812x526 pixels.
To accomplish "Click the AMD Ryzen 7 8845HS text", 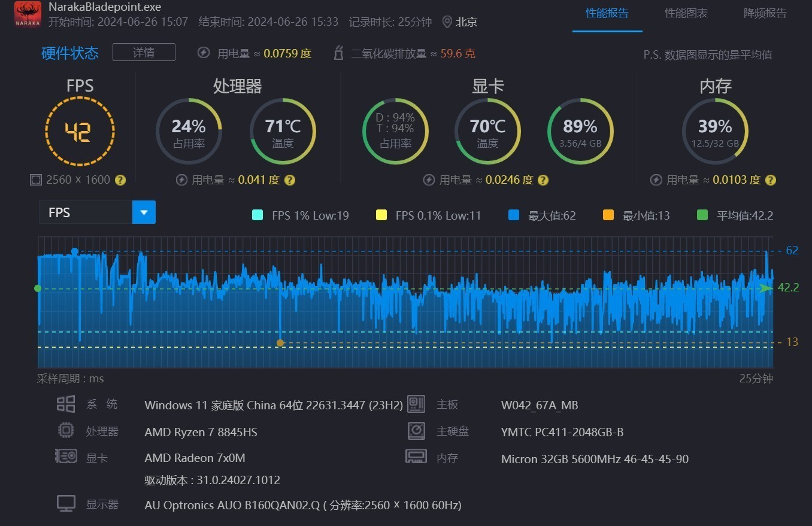I will tap(201, 432).
